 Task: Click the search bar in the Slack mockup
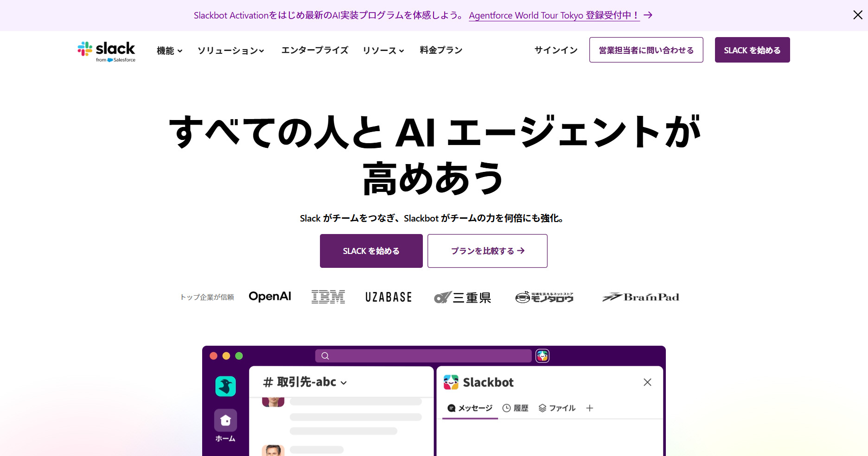click(423, 356)
